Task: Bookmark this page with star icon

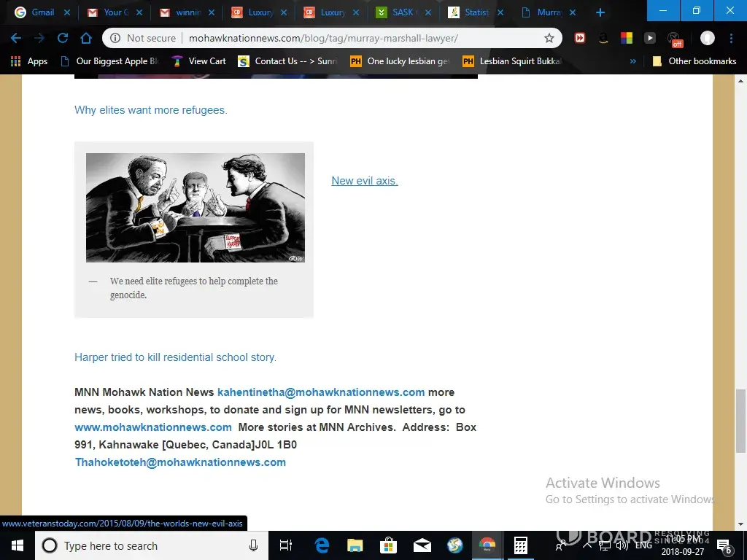Action: coord(549,38)
